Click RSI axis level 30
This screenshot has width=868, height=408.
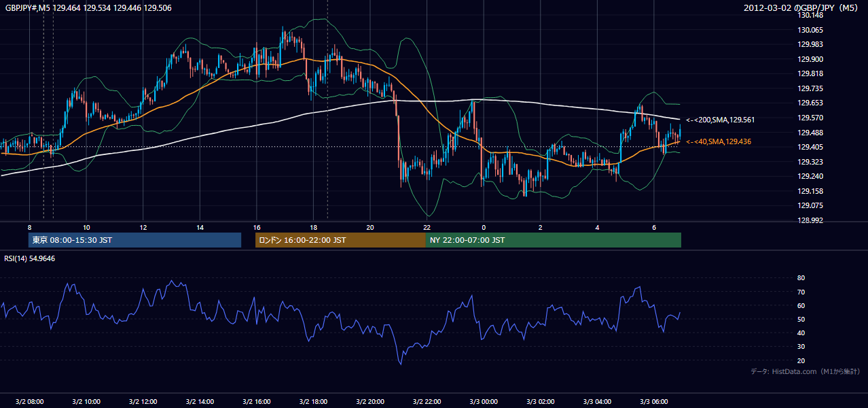click(x=801, y=347)
